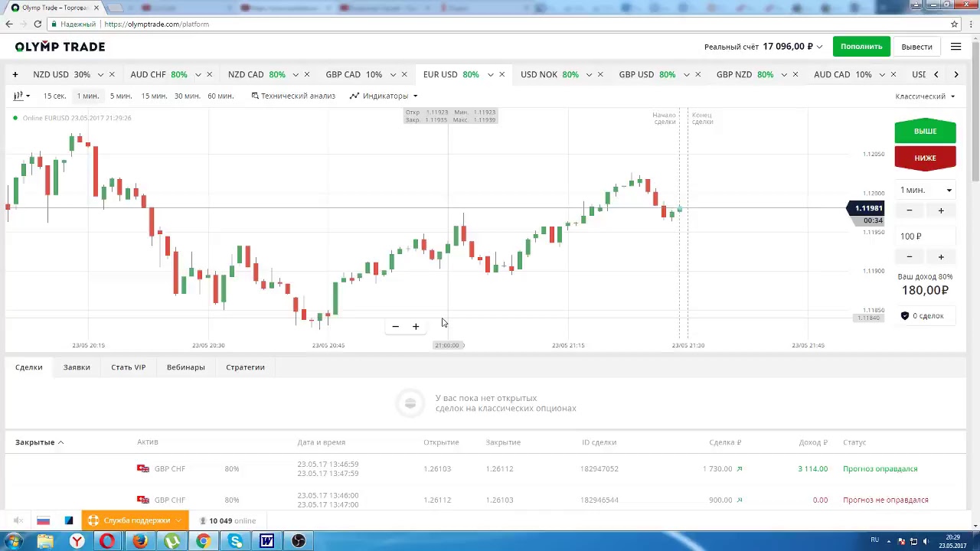Click the red НИЖЕ button
The width and height of the screenshot is (980, 551).
click(x=925, y=158)
